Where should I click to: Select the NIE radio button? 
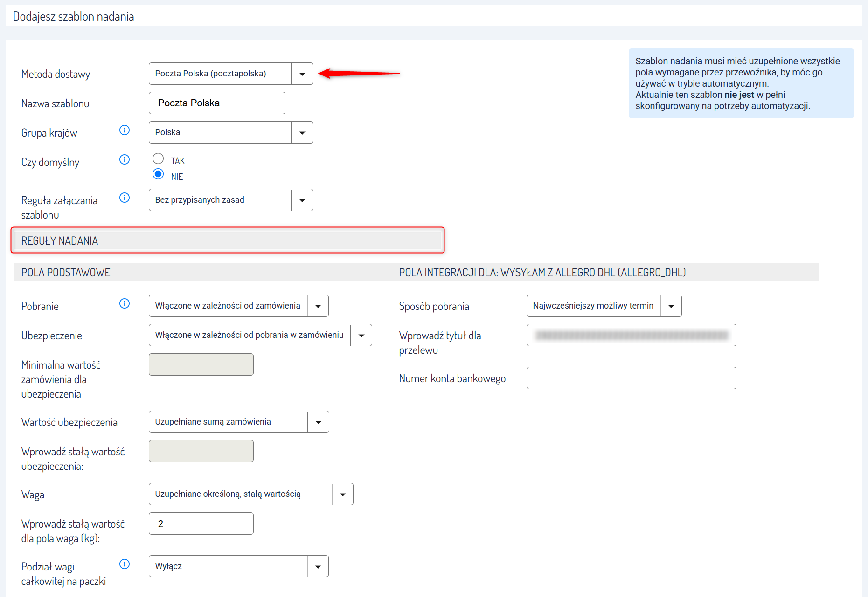[x=158, y=174]
